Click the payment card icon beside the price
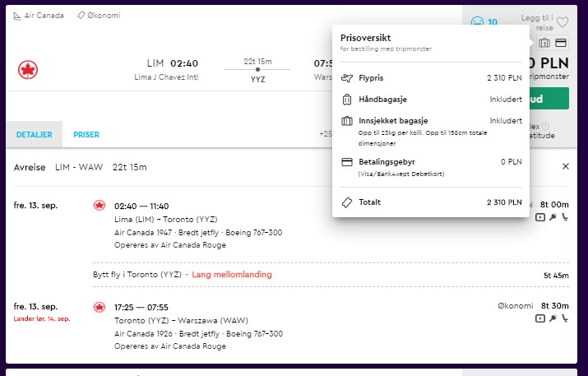This screenshot has height=376, width=588. point(561,43)
